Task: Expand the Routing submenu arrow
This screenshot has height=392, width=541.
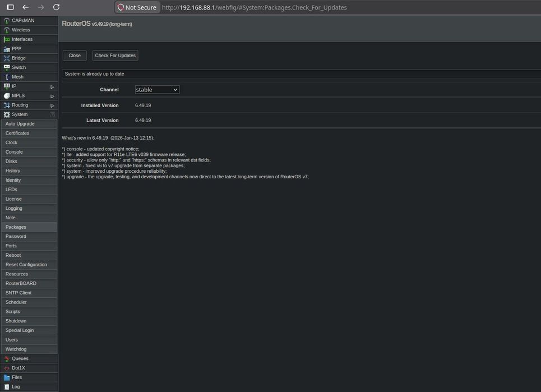Action: point(53,105)
